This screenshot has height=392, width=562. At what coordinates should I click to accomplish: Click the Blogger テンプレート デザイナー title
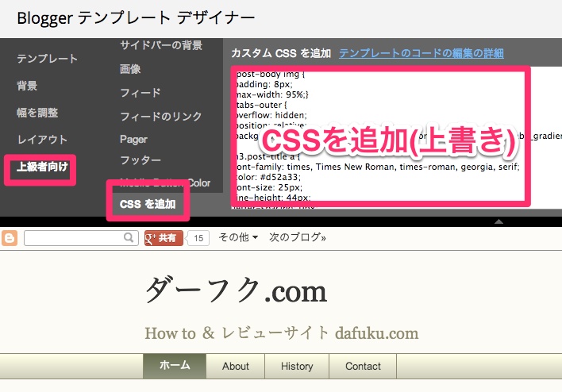tap(136, 18)
